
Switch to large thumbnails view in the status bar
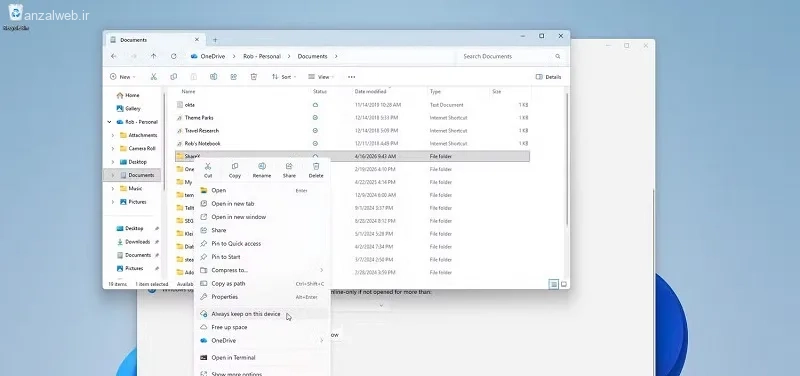(x=564, y=284)
